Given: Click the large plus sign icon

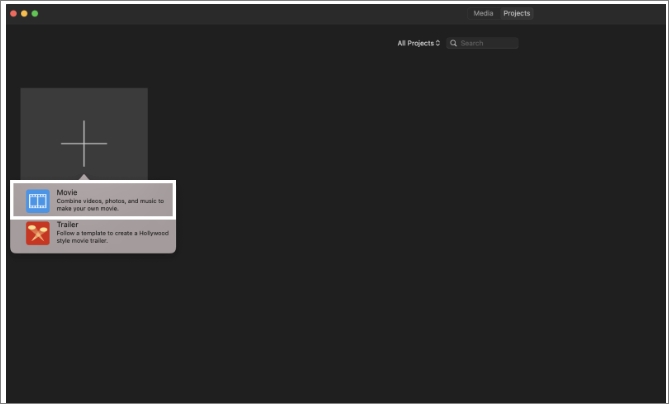Looking at the screenshot, I should (84, 143).
